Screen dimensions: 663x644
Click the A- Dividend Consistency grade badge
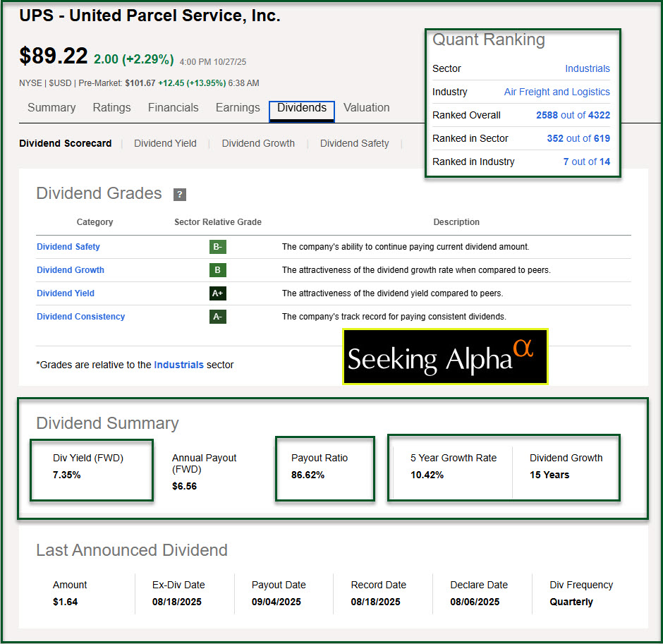[218, 317]
